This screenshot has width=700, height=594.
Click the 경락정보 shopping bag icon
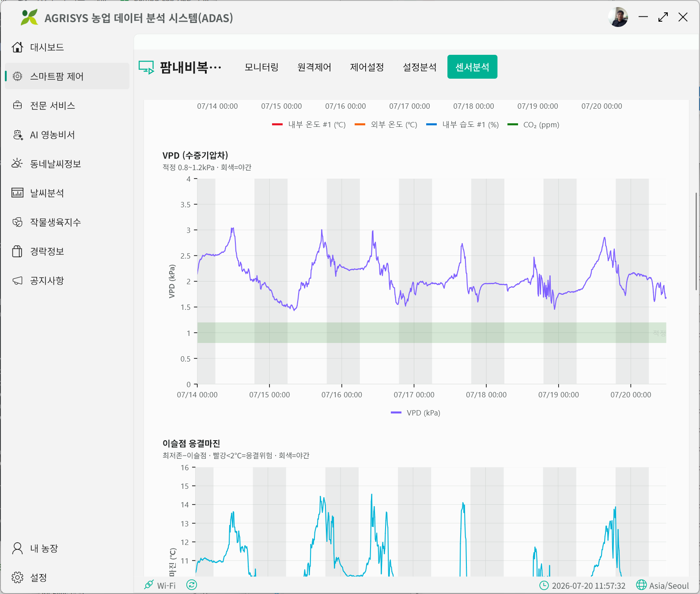pyautogui.click(x=17, y=251)
